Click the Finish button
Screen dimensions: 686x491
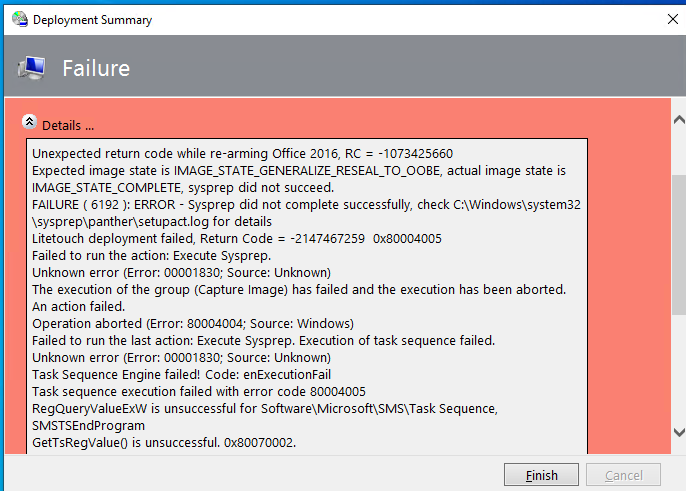click(541, 475)
